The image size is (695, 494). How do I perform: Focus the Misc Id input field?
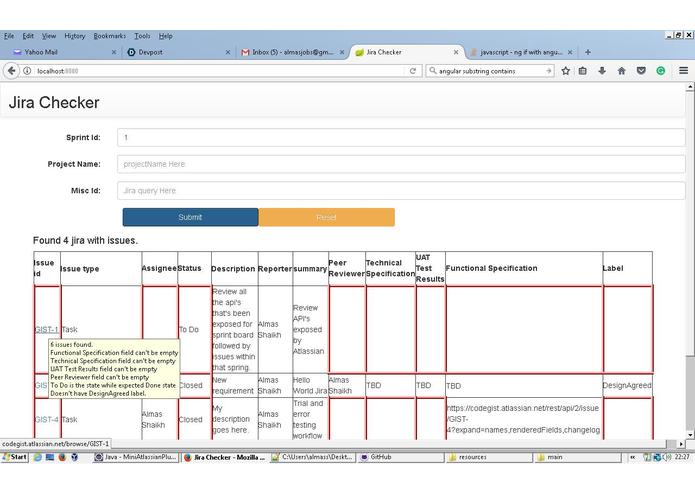coord(401,191)
